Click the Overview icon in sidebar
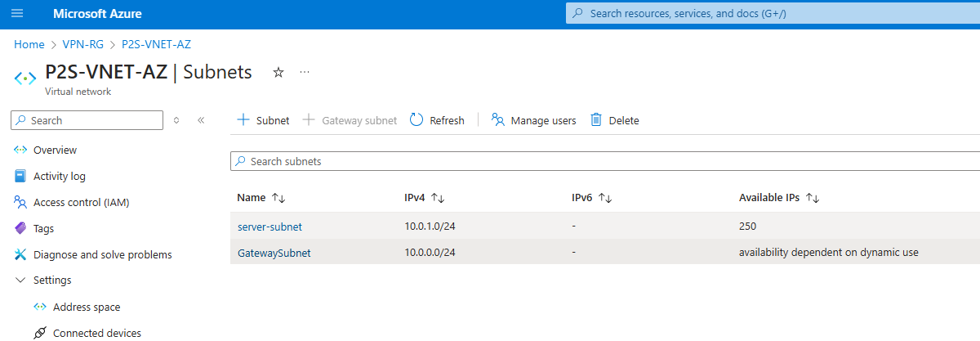The width and height of the screenshot is (980, 341). coord(20,150)
